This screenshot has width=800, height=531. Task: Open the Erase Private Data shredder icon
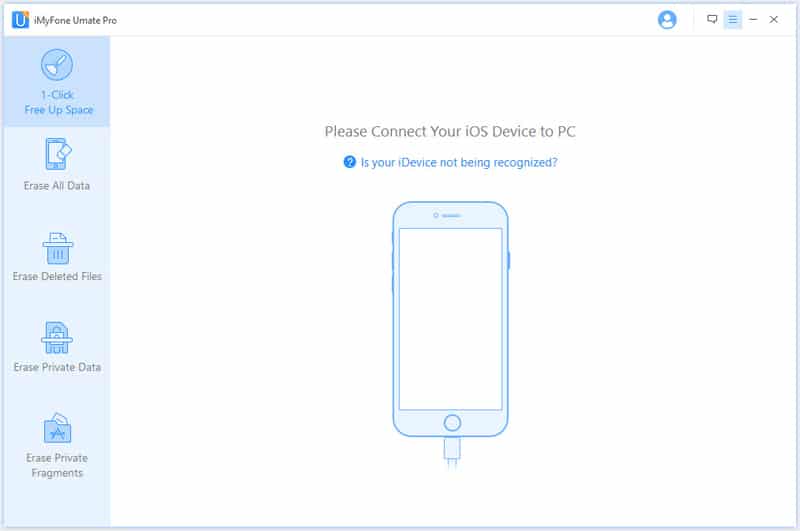57,338
